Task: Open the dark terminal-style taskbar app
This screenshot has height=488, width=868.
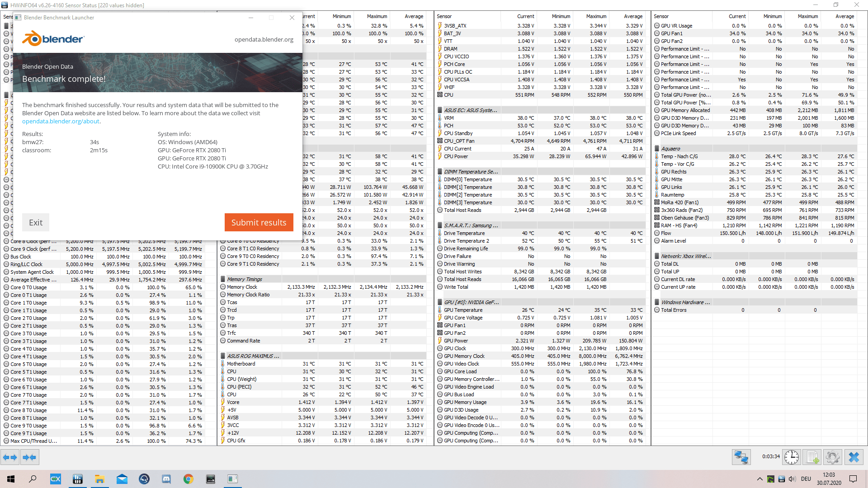Action: tap(211, 479)
